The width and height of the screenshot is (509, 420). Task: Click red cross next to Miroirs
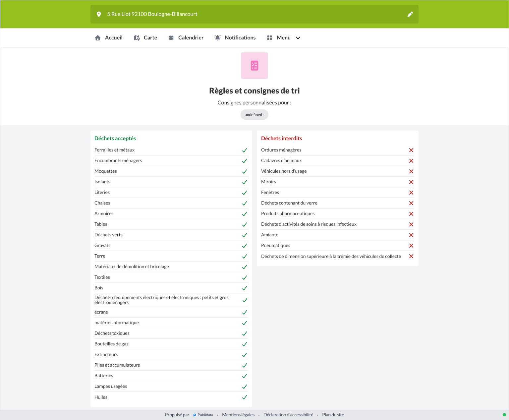click(411, 182)
